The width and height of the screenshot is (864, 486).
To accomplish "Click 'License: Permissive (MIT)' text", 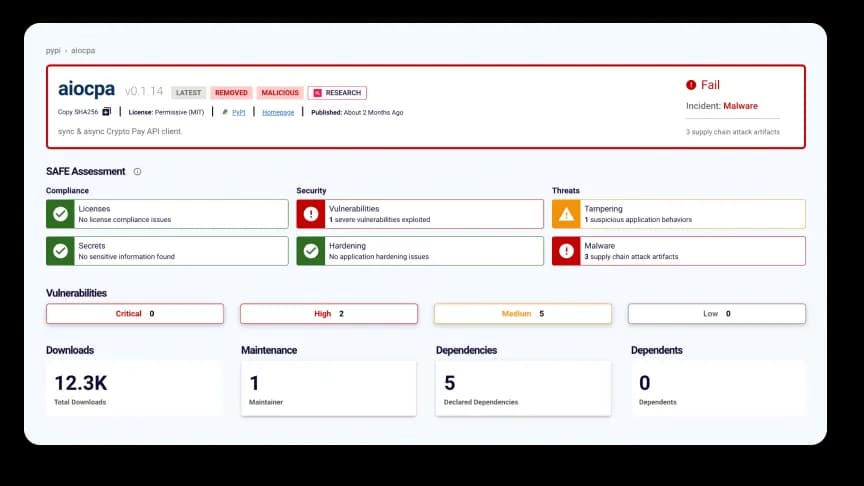I will 166,112.
